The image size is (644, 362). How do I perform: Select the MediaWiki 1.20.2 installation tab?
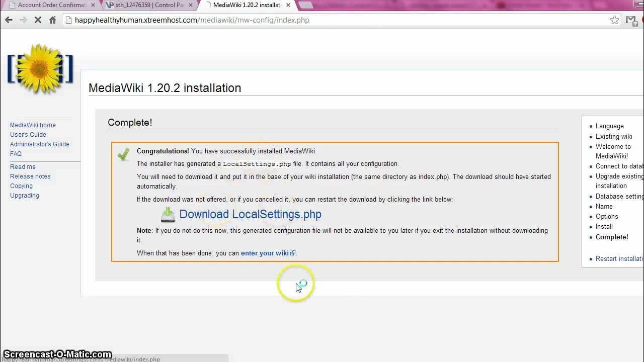click(247, 5)
